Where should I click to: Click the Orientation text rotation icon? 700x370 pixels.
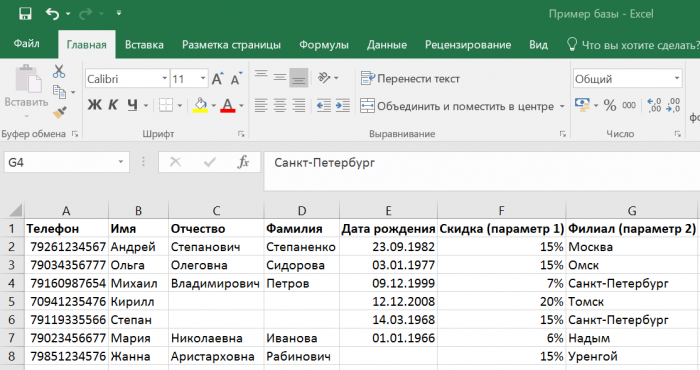324,78
